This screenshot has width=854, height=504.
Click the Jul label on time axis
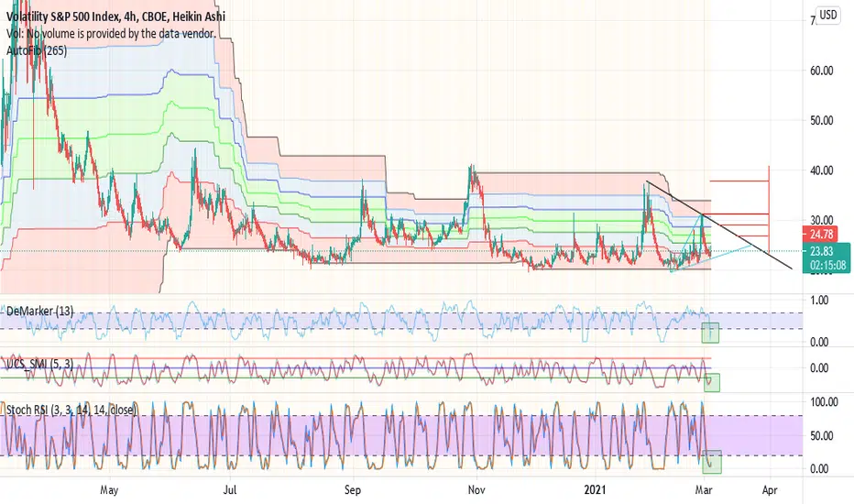(x=230, y=490)
